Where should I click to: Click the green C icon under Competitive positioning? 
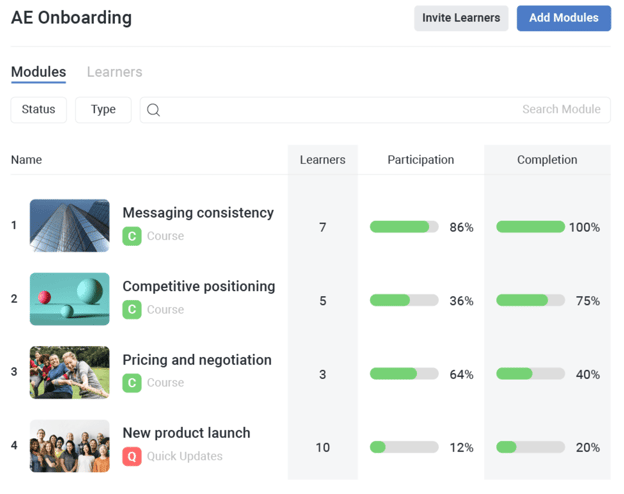pyautogui.click(x=132, y=310)
